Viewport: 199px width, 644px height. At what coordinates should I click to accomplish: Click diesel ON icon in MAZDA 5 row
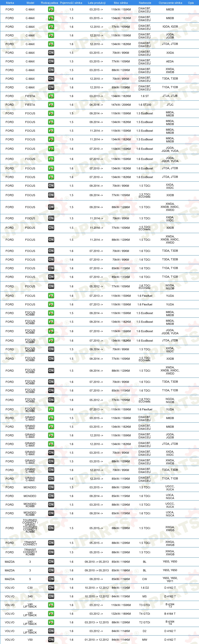(x=51, y=579)
